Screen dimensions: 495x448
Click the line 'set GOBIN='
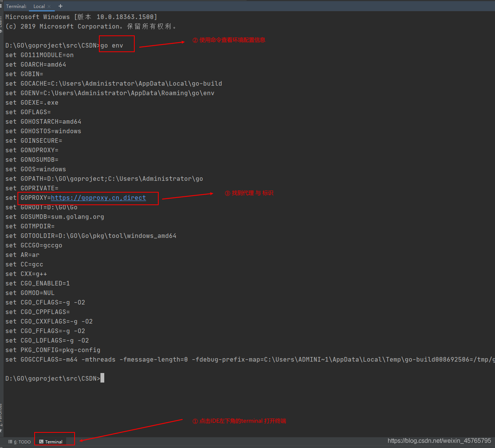point(24,74)
